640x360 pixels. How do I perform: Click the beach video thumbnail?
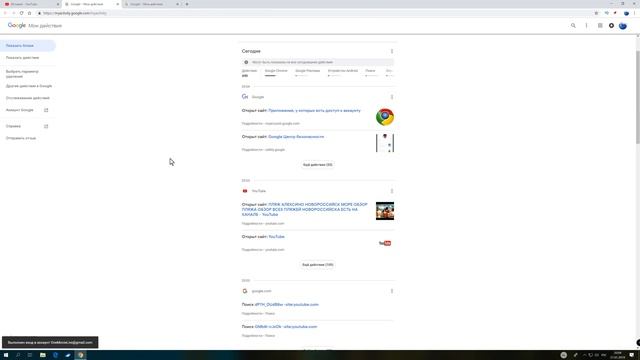click(385, 211)
